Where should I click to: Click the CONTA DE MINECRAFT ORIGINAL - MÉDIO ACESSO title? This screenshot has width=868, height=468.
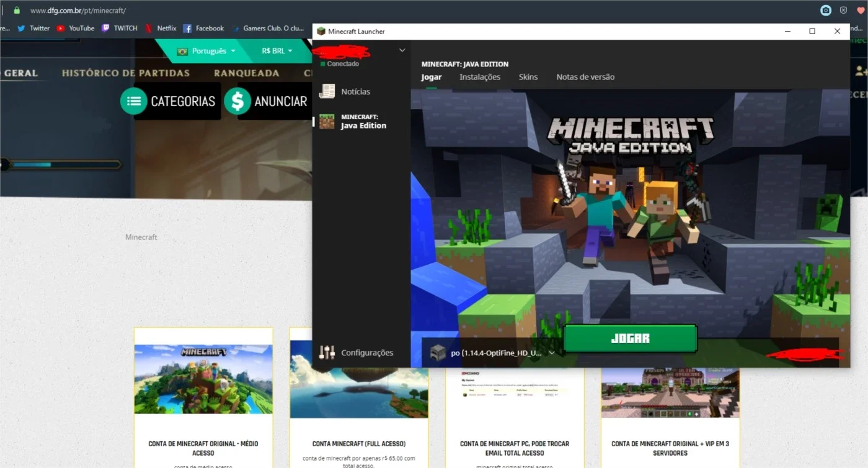(203, 448)
